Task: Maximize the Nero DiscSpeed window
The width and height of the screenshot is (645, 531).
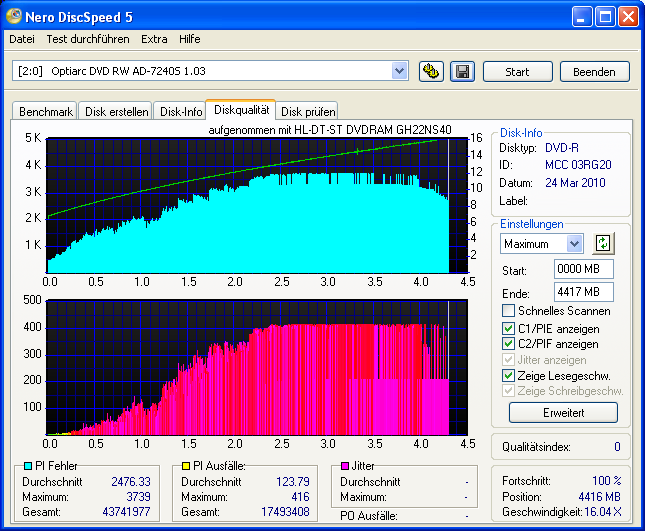Action: click(605, 17)
